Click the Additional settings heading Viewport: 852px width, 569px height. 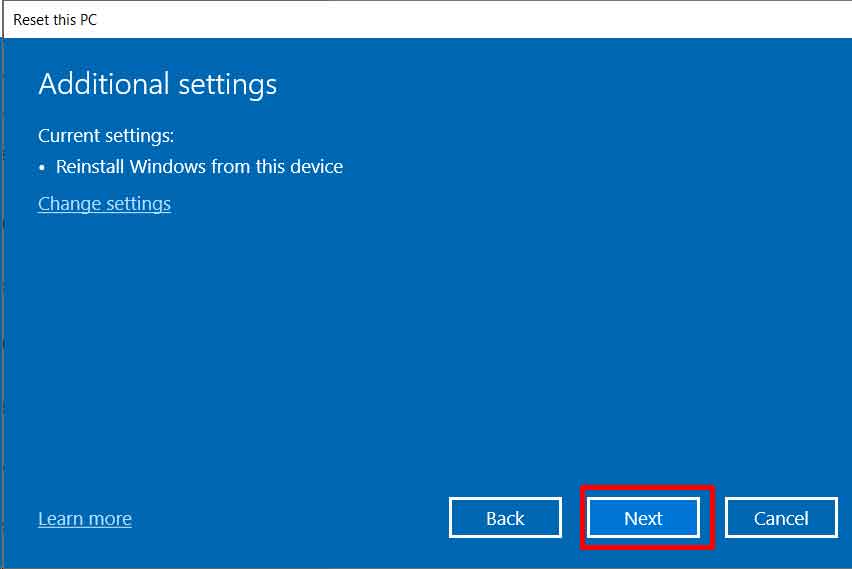[158, 84]
